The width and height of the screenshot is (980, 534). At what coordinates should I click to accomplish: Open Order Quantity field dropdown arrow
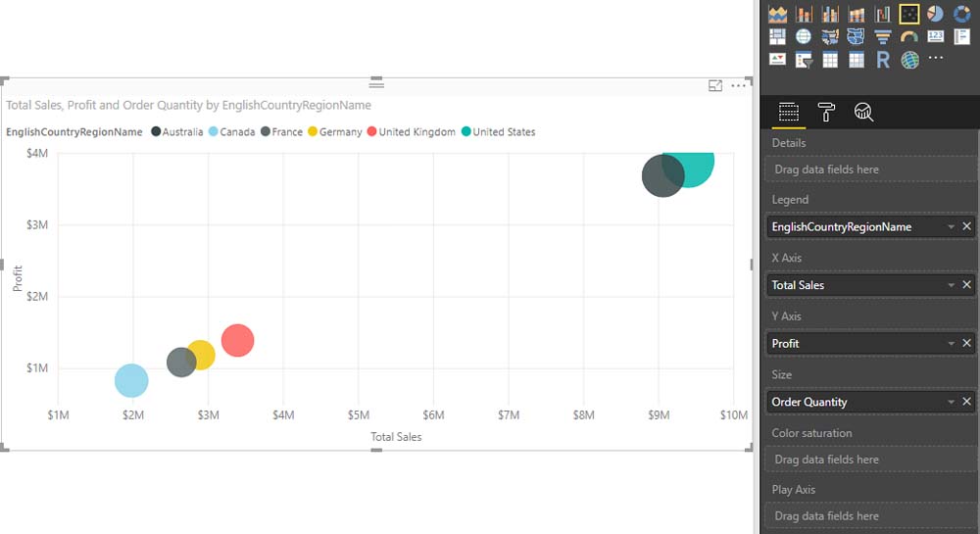tap(951, 403)
